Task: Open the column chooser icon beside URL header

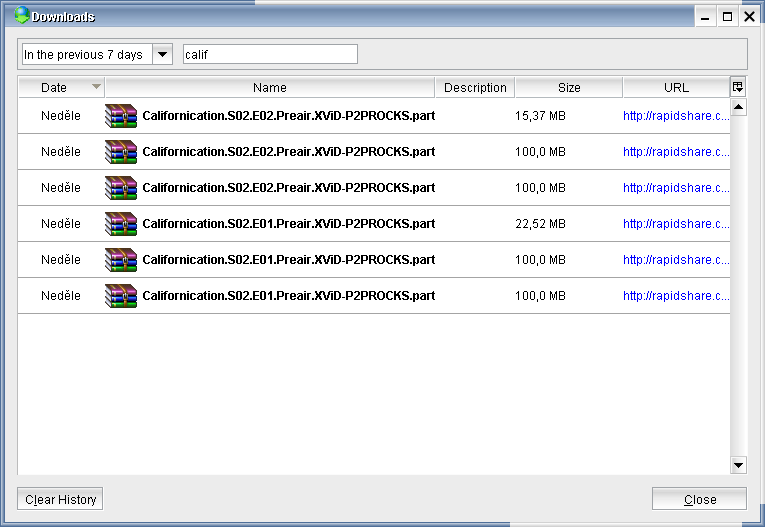Action: (x=738, y=87)
